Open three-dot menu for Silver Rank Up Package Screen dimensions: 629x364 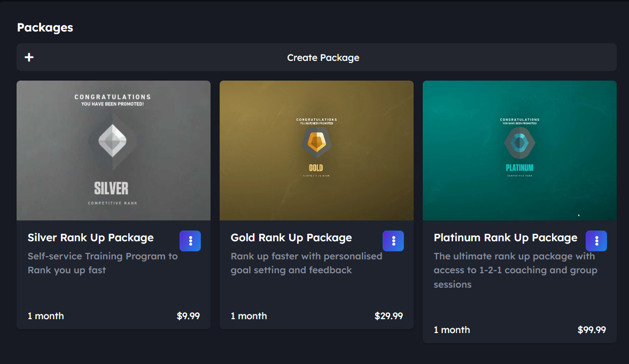[x=190, y=241]
